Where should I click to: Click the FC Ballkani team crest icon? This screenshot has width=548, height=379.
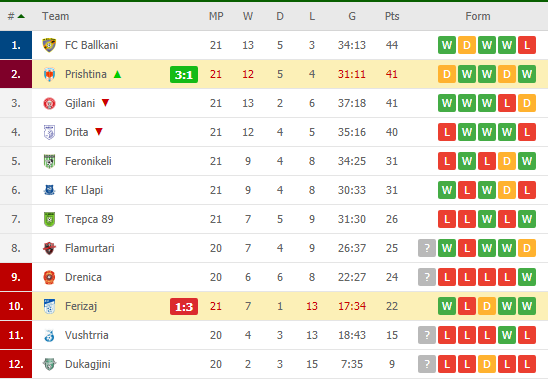(x=49, y=45)
